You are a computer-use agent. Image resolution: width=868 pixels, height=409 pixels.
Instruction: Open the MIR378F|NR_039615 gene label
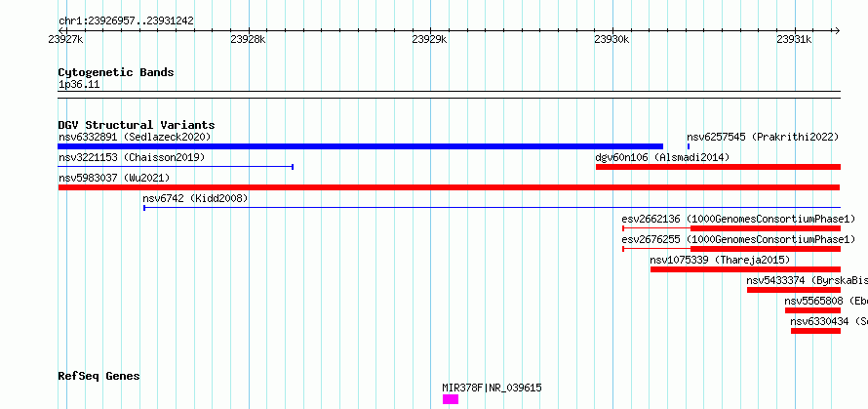point(492,388)
